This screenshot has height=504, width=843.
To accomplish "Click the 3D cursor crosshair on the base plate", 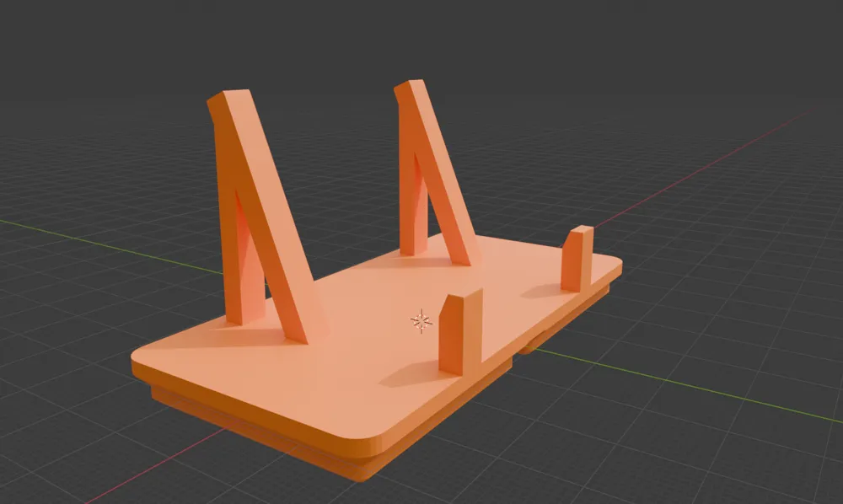I will click(421, 321).
